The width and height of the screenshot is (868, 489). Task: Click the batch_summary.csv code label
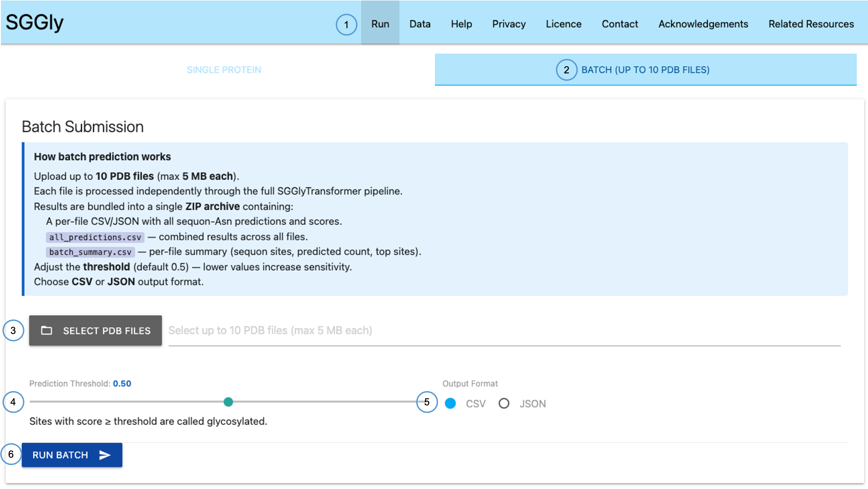(x=90, y=252)
